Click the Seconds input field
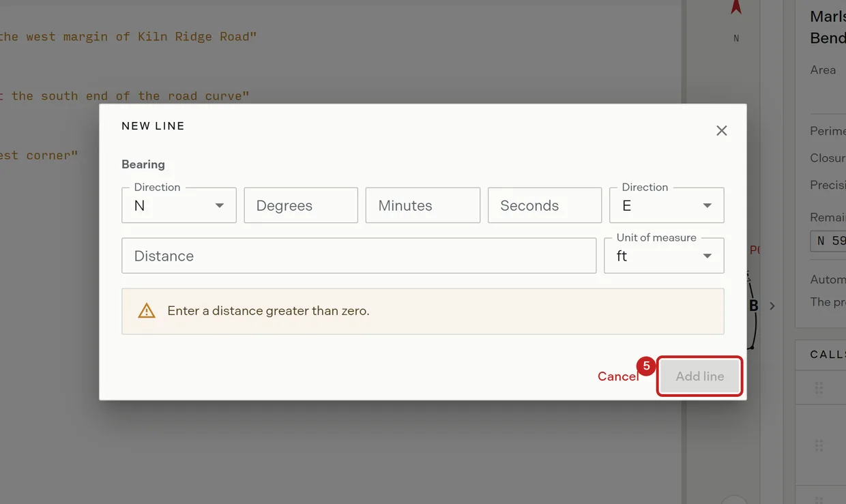 [x=544, y=205]
